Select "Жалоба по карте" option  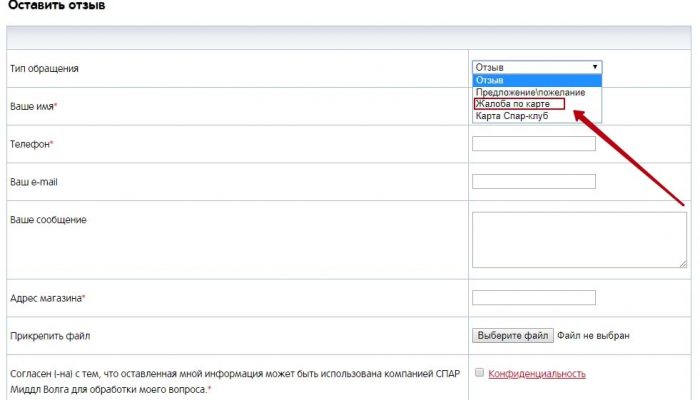pyautogui.click(x=519, y=104)
